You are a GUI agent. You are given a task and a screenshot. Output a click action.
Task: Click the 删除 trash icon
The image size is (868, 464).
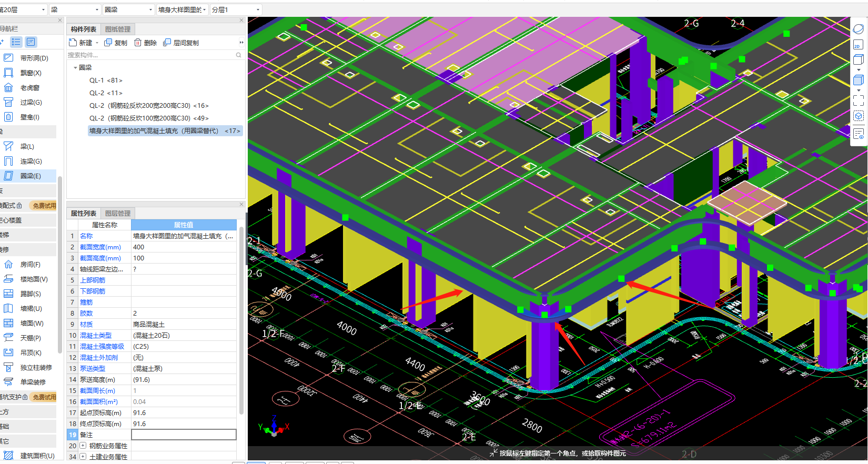point(138,43)
